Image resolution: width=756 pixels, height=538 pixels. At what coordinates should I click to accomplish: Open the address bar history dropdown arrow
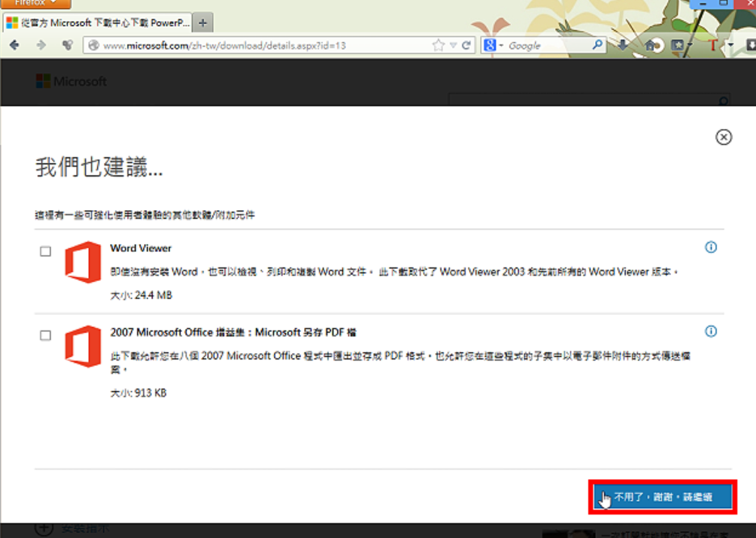click(454, 45)
